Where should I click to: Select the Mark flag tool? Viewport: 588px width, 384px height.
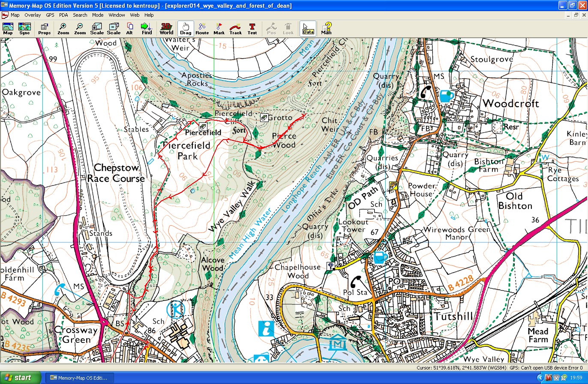pyautogui.click(x=219, y=29)
